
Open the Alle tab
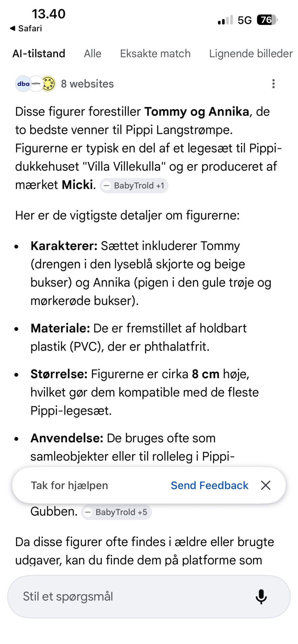pos(93,54)
